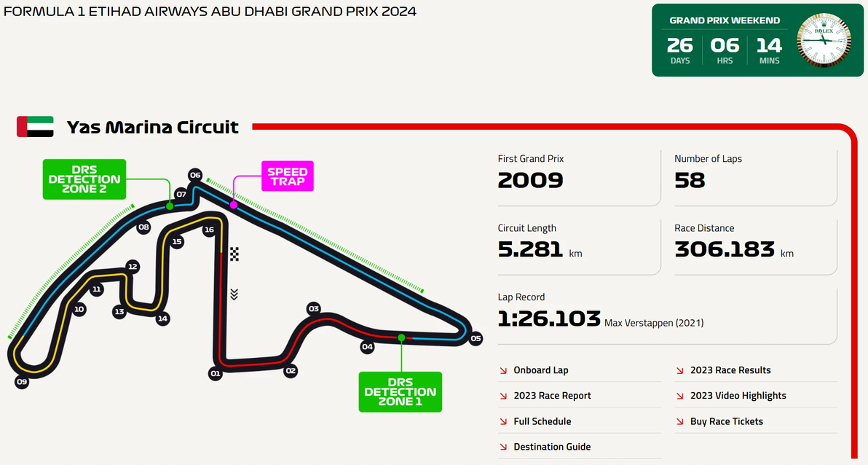Viewport: 868px width, 465px height.
Task: Open the Full Schedule link
Action: point(542,421)
